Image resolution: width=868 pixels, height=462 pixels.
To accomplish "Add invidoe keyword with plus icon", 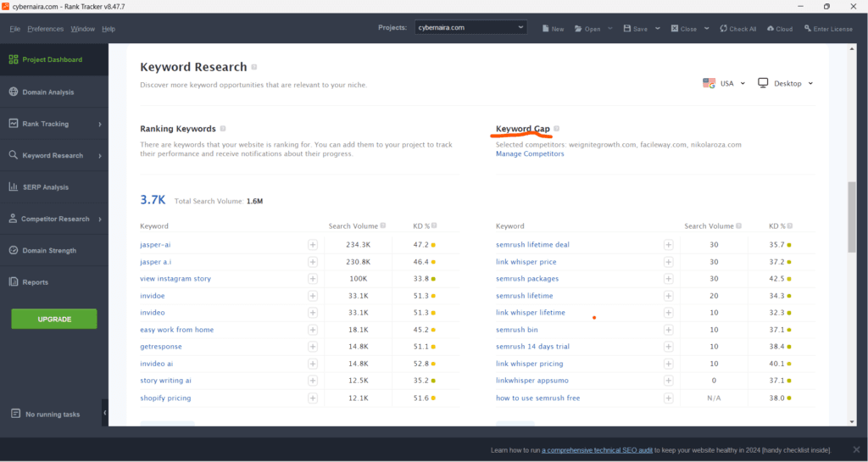I will [313, 296].
